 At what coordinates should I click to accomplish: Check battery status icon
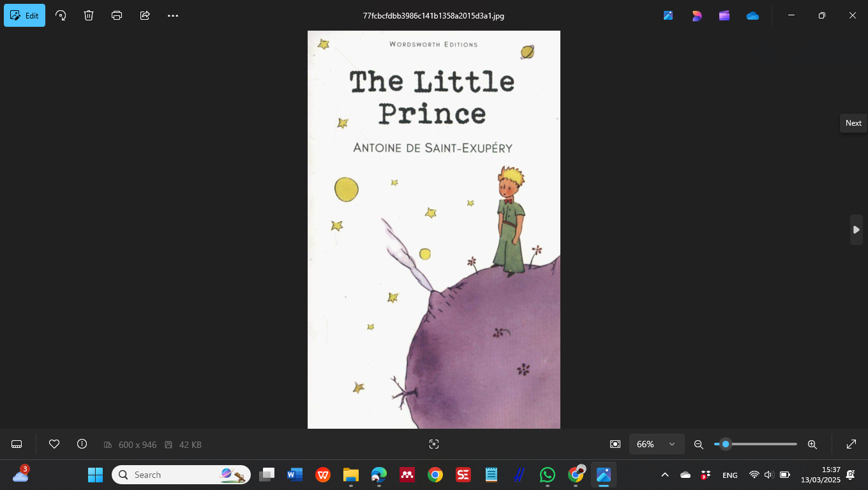click(785, 475)
